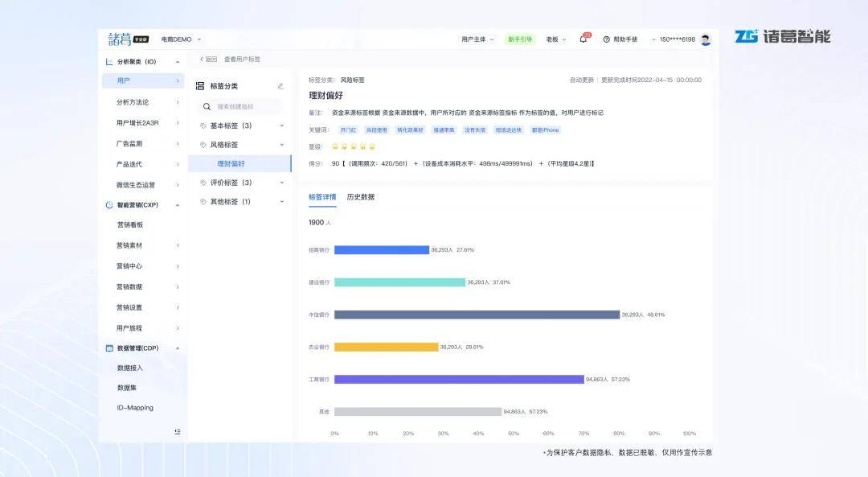Viewport: 868px width, 477px height.
Task: Open the notification bell icon
Action: pos(583,39)
